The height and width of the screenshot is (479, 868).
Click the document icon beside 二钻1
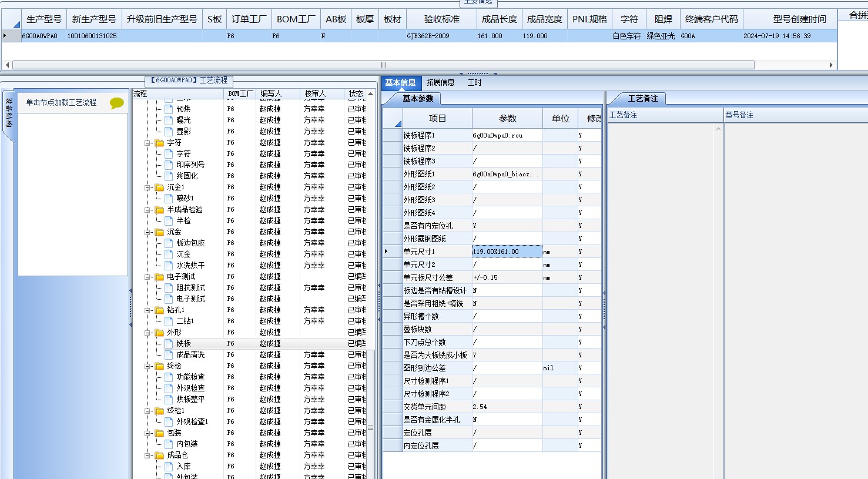169,321
